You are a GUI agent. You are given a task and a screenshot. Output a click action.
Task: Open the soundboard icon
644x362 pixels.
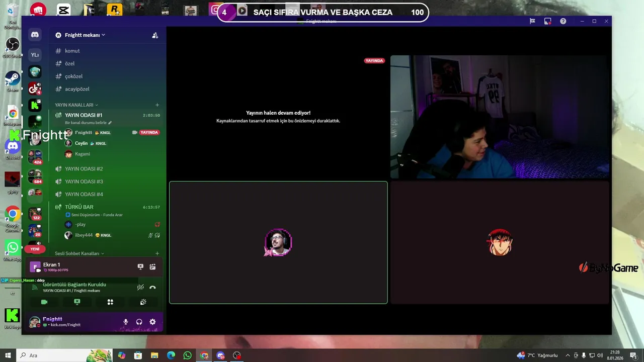point(143,302)
